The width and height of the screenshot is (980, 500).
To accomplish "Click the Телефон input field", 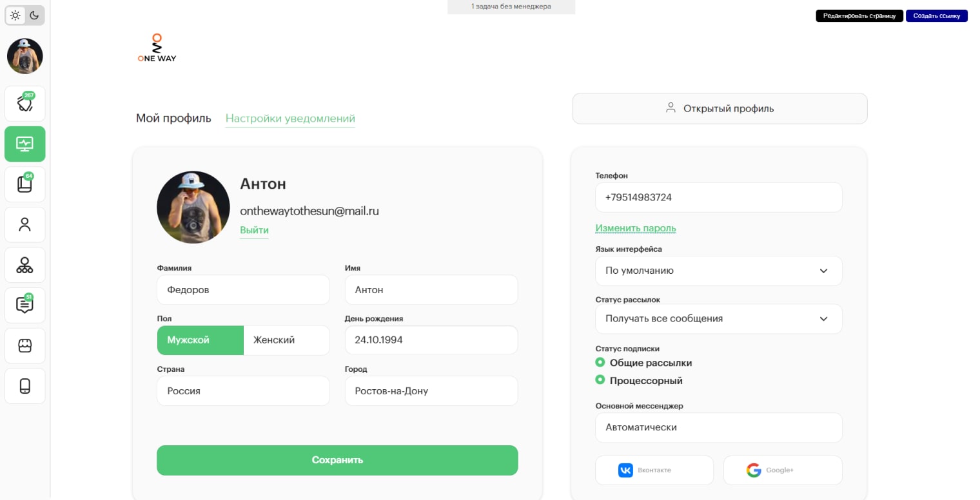I will [x=718, y=198].
